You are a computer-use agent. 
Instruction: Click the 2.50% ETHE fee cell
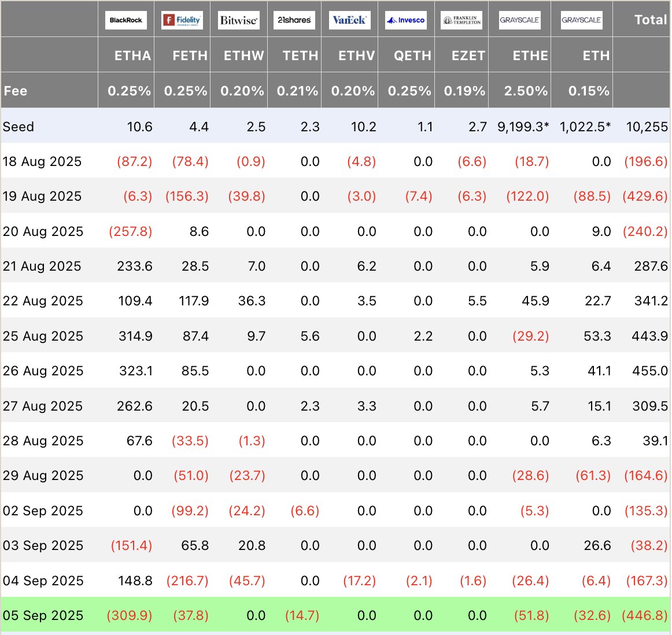tap(526, 91)
